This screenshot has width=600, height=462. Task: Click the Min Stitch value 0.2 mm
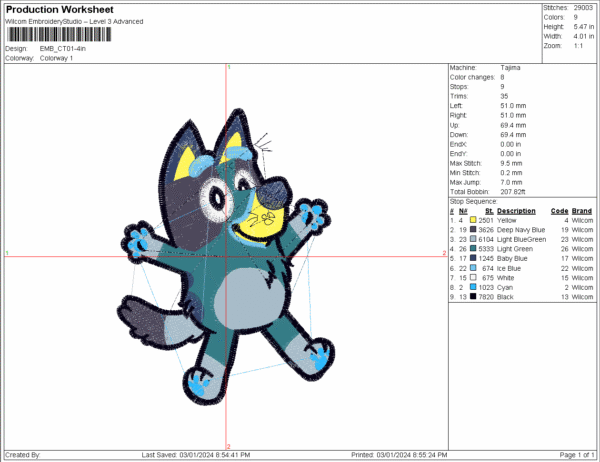click(x=511, y=173)
